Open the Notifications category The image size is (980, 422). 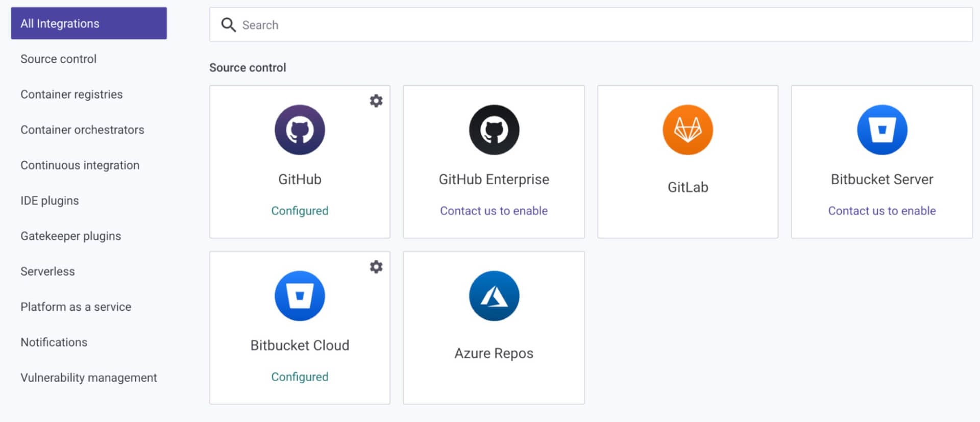[54, 342]
